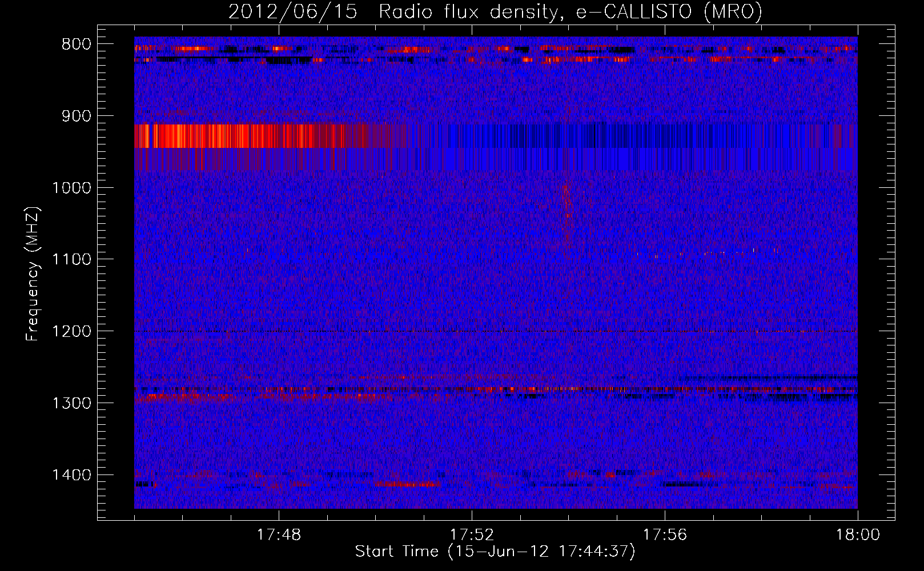Click the bright red interference band near 930 MHz
The image size is (924, 571).
point(270,136)
